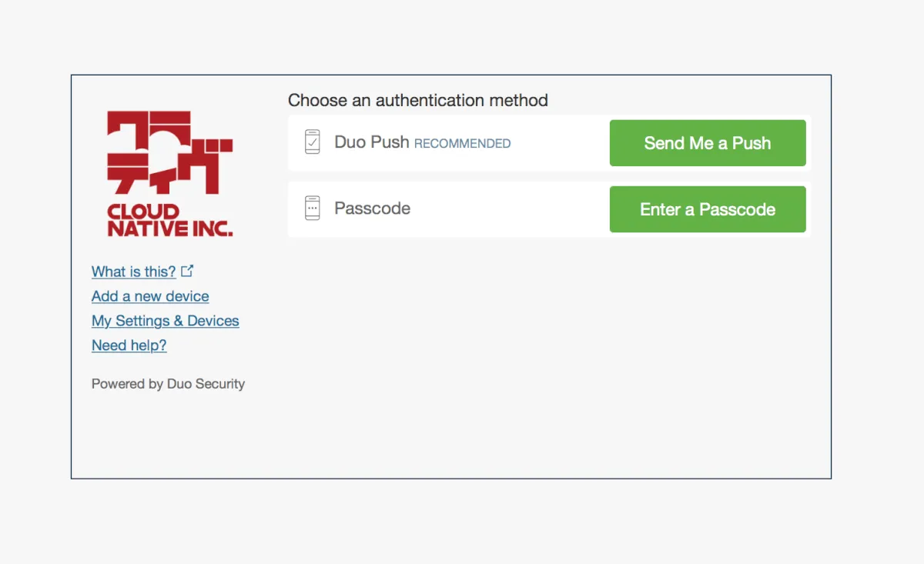This screenshot has width=924, height=564.
Task: Click the Choose an authentication method heading
Action: [x=417, y=100]
